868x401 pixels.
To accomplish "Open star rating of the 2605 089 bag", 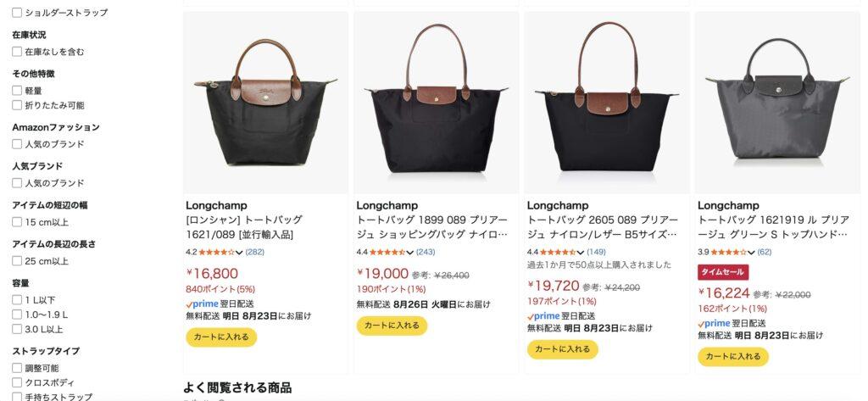I will pyautogui.click(x=558, y=252).
